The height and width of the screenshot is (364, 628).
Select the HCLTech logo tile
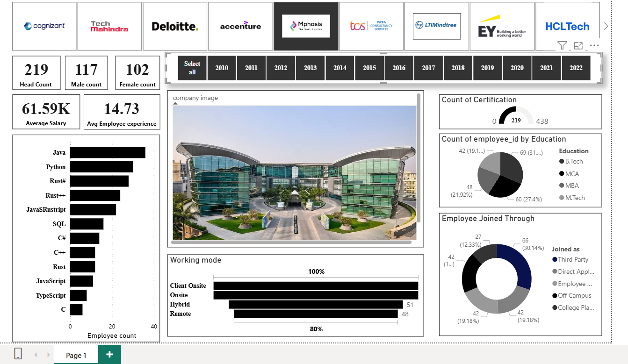coord(567,26)
